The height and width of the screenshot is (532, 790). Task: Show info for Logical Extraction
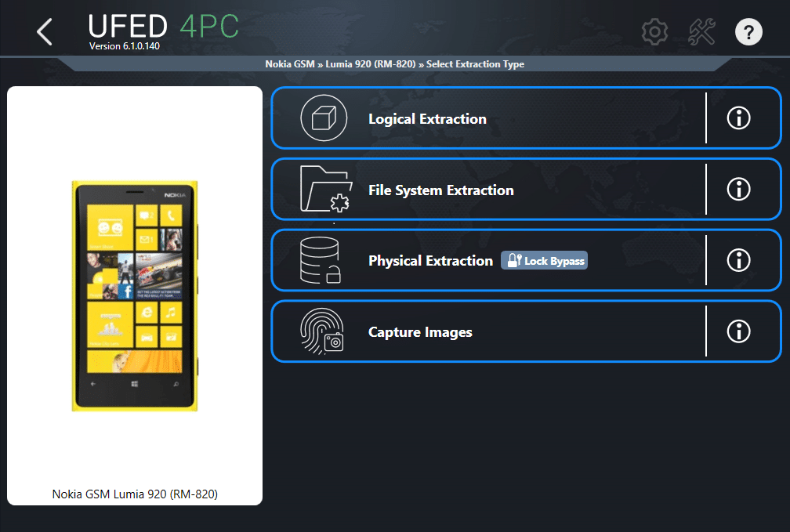(x=738, y=118)
